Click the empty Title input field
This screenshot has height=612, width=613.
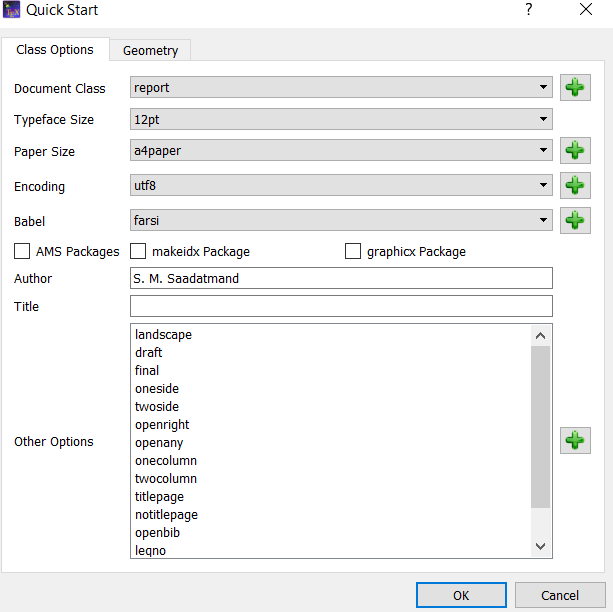click(x=341, y=306)
